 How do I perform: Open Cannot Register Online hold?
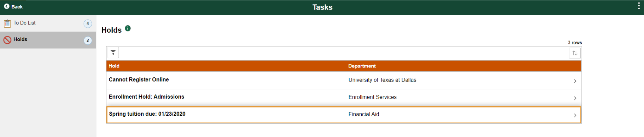pyautogui.click(x=344, y=80)
